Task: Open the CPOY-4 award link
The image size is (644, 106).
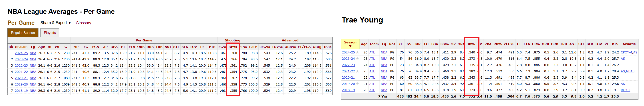Action: coord(626,52)
